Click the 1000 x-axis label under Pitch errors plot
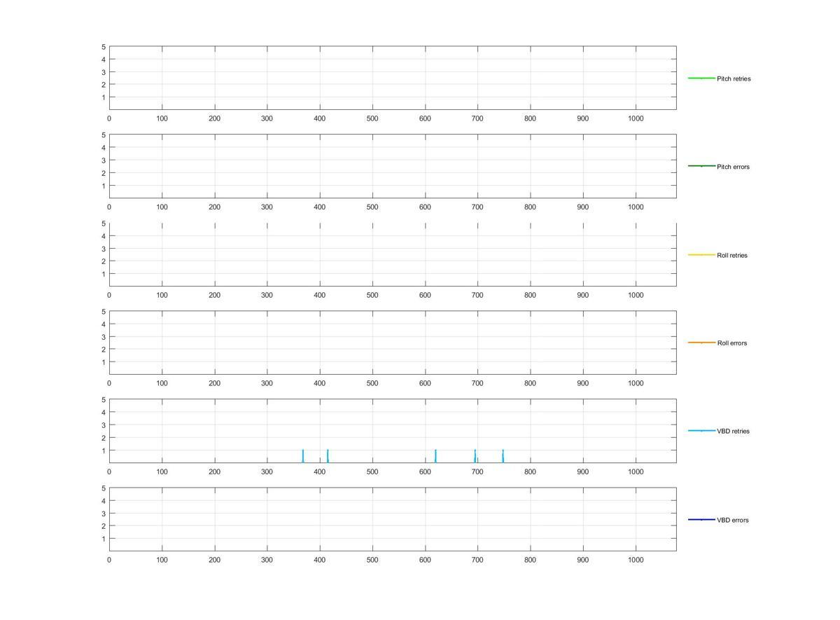Viewport: 840px width, 620px height. pyautogui.click(x=636, y=207)
